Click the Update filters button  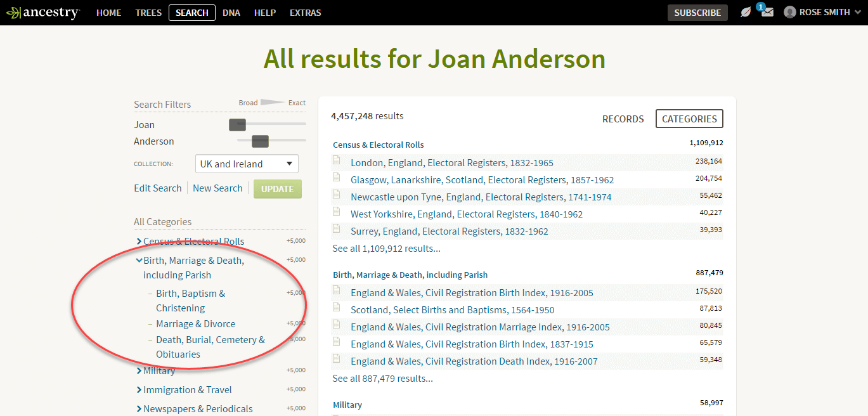click(x=278, y=189)
